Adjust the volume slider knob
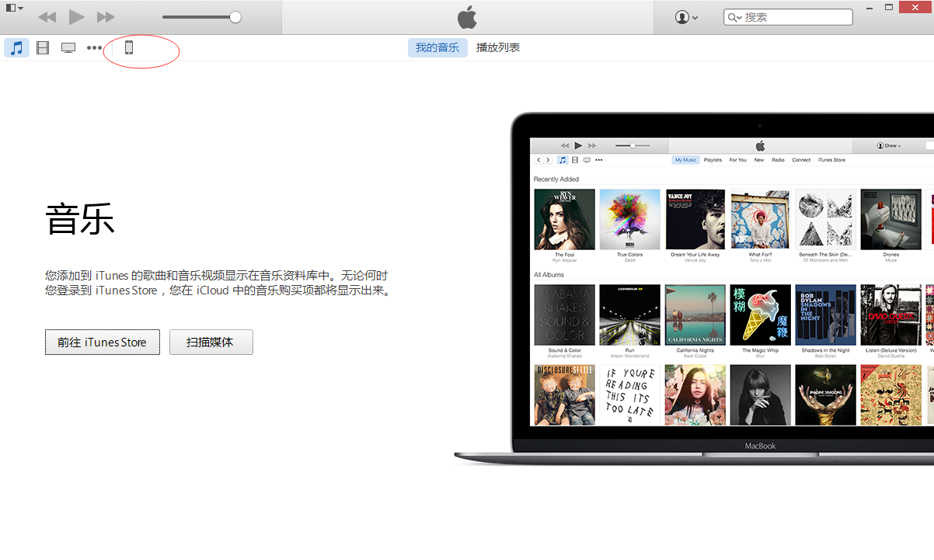934x560 pixels. (x=235, y=17)
